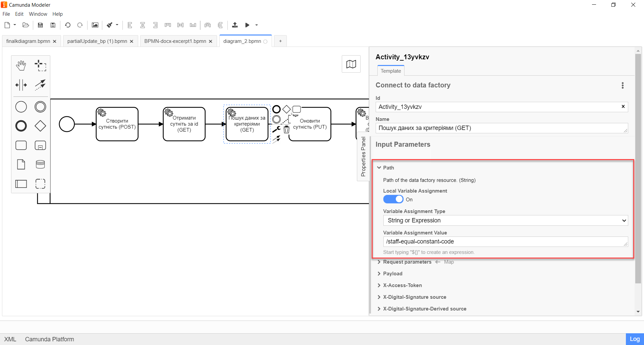This screenshot has height=345, width=644.
Task: Start process instance with play icon
Action: (247, 25)
